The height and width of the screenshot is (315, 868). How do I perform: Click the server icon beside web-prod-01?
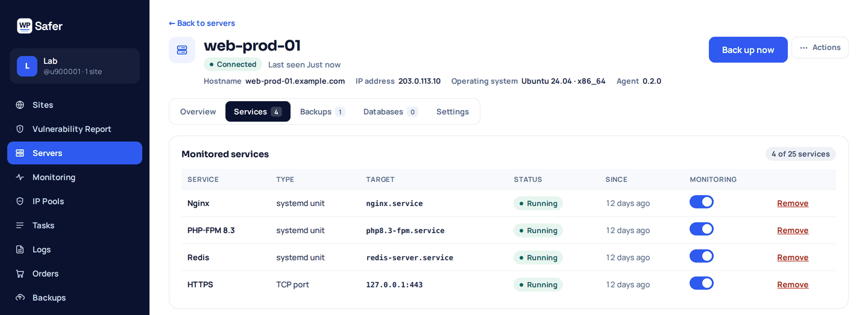click(x=182, y=50)
